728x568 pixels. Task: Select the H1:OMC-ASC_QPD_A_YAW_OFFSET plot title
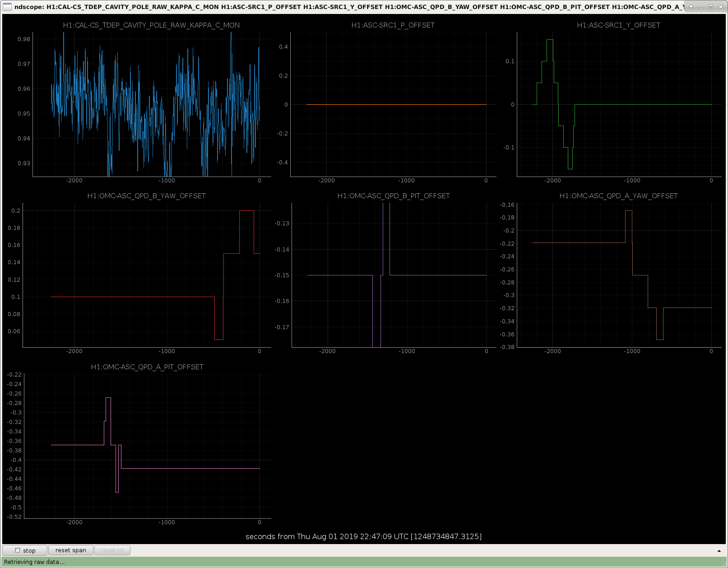pos(619,196)
